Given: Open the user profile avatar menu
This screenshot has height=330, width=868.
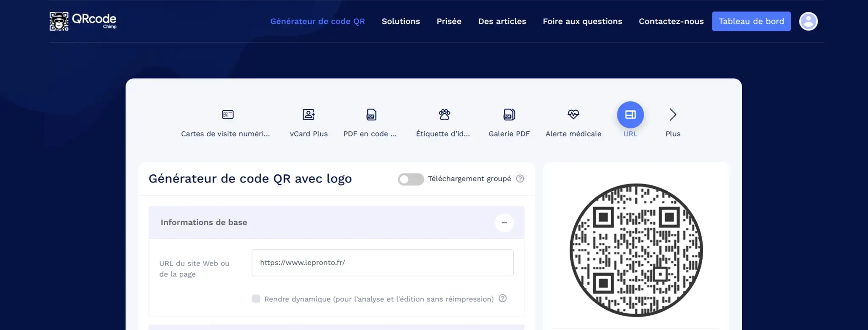Looking at the screenshot, I should [x=808, y=21].
